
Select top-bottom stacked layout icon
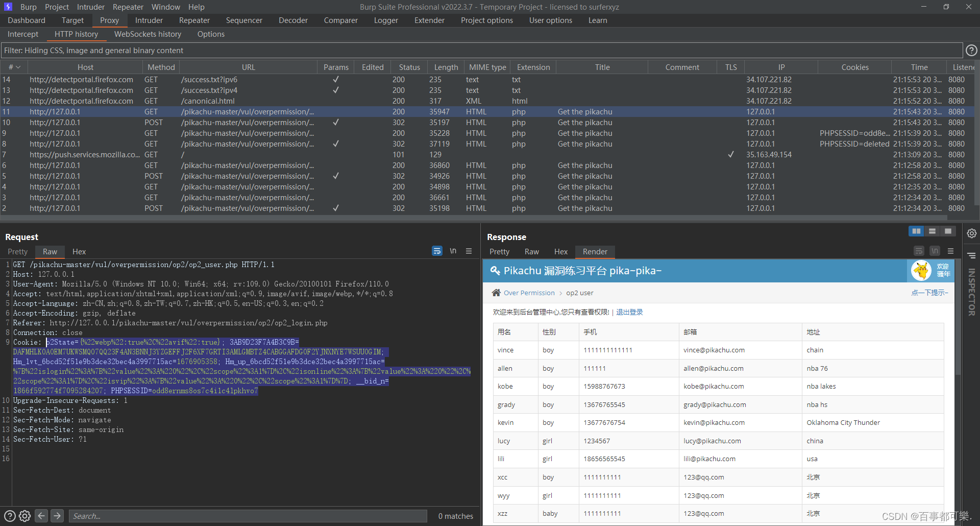[932, 231]
